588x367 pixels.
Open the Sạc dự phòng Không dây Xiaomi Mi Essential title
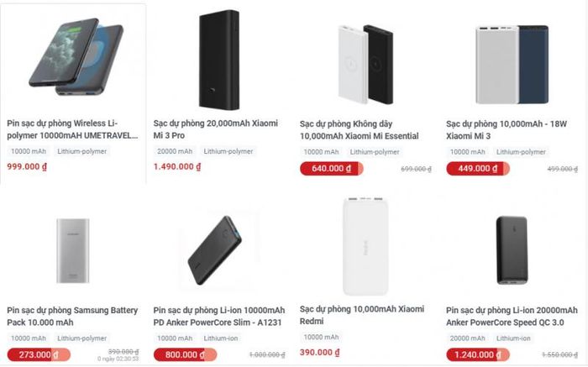tap(360, 130)
